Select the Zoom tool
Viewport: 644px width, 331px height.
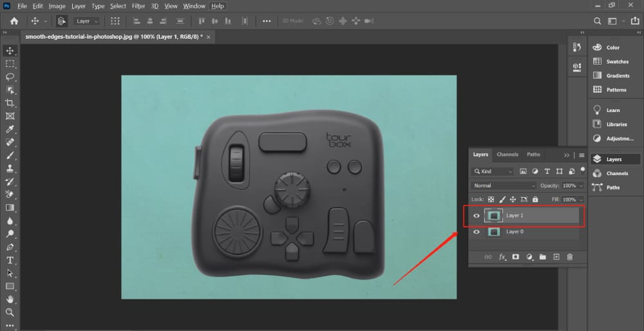[x=10, y=312]
